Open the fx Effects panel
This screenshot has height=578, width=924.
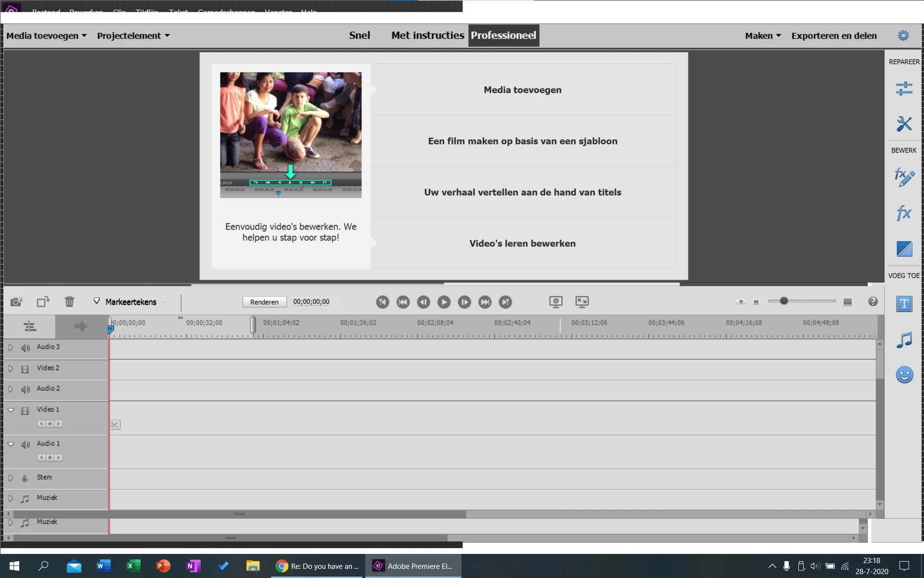click(904, 213)
